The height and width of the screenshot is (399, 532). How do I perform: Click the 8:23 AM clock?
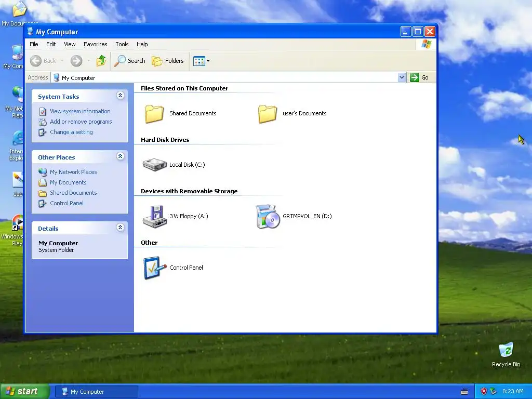[513, 391]
